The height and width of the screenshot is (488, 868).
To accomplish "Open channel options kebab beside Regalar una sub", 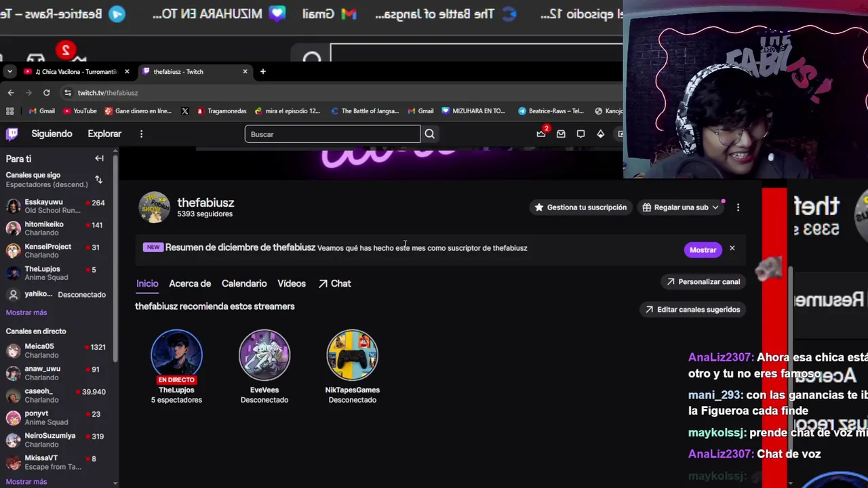I will click(738, 207).
